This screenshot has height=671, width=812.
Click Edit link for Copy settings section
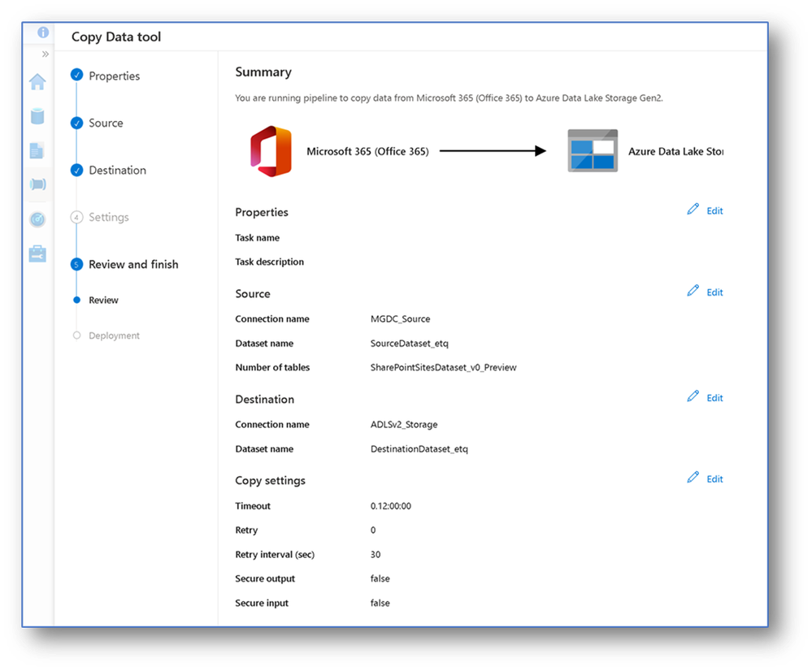tap(714, 479)
